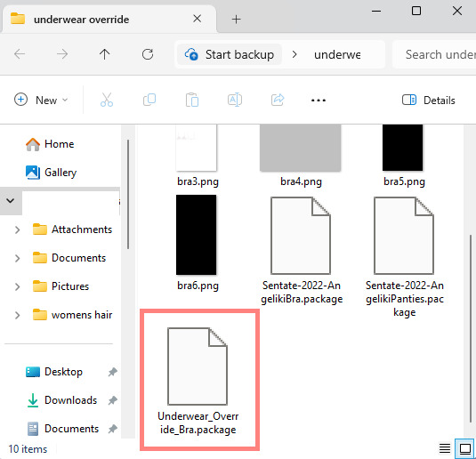Navigate up one folder level
The height and width of the screenshot is (459, 476).
pyautogui.click(x=105, y=54)
